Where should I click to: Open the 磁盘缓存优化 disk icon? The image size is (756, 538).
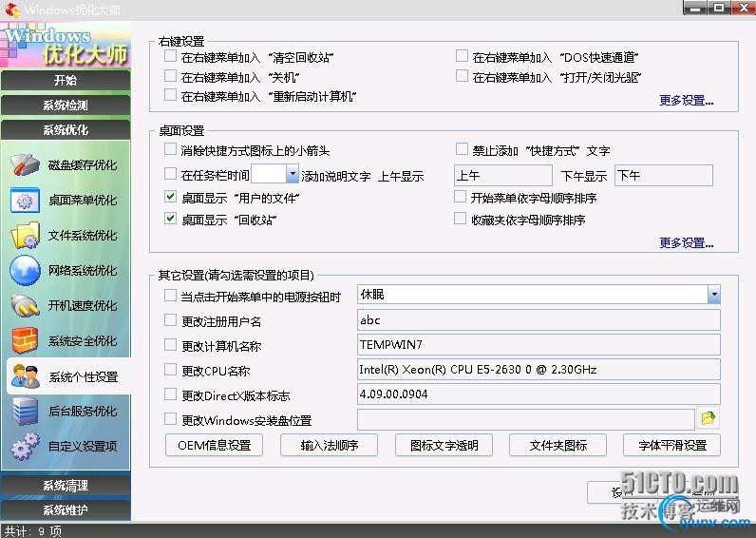tap(25, 164)
